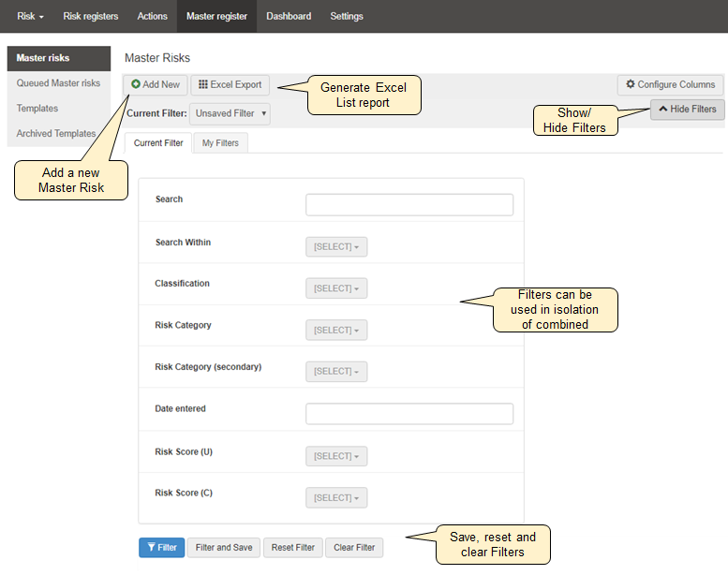Click the Filter and Save button

point(224,547)
